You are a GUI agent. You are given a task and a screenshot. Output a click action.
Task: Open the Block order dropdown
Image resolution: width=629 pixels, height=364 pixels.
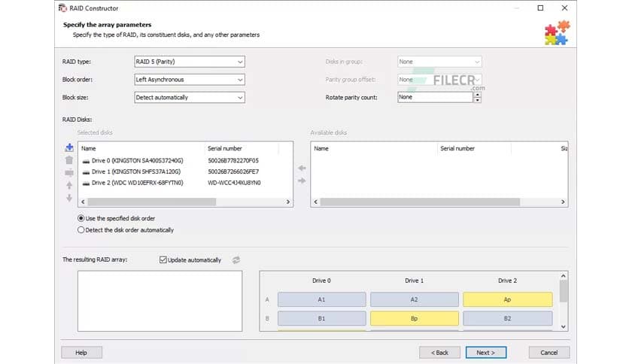(x=190, y=80)
